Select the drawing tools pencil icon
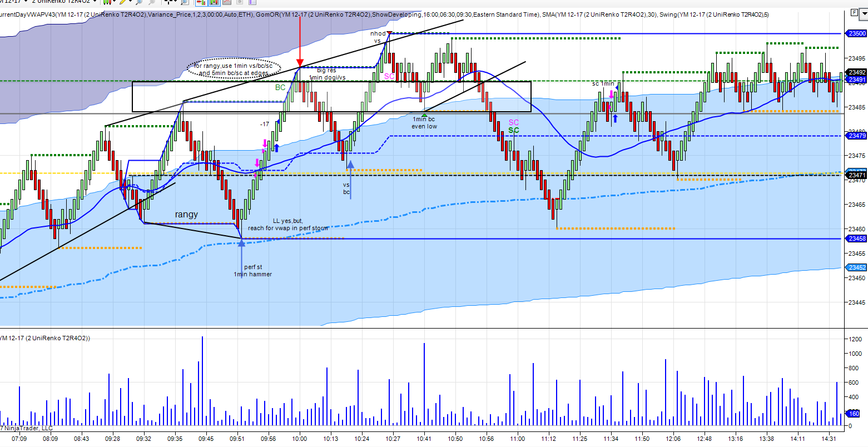Screen dimensions: 868x447 (x=122, y=2)
